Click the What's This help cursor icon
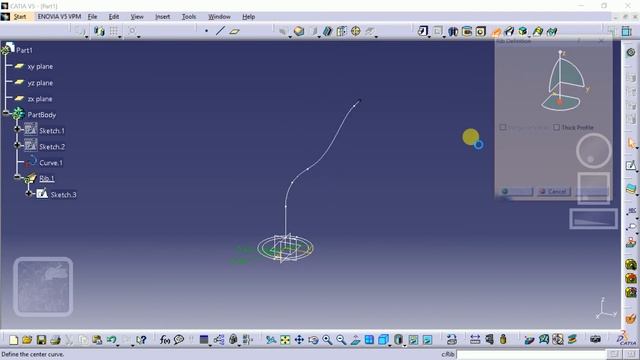The image size is (640, 360). [141, 340]
